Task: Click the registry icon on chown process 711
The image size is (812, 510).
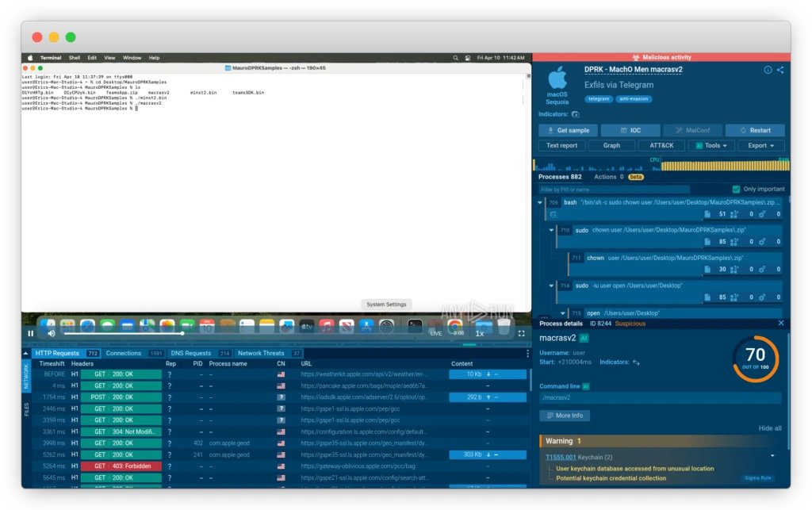Action: click(762, 269)
